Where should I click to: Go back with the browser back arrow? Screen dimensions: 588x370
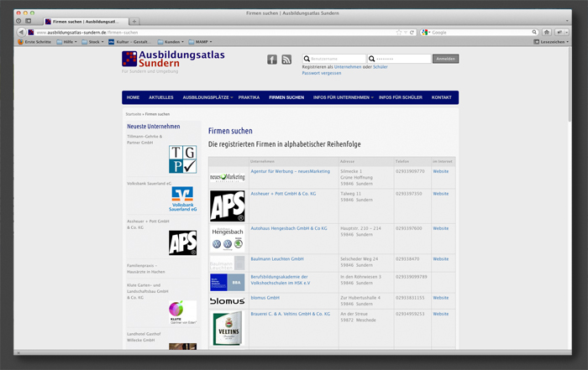coord(22,32)
